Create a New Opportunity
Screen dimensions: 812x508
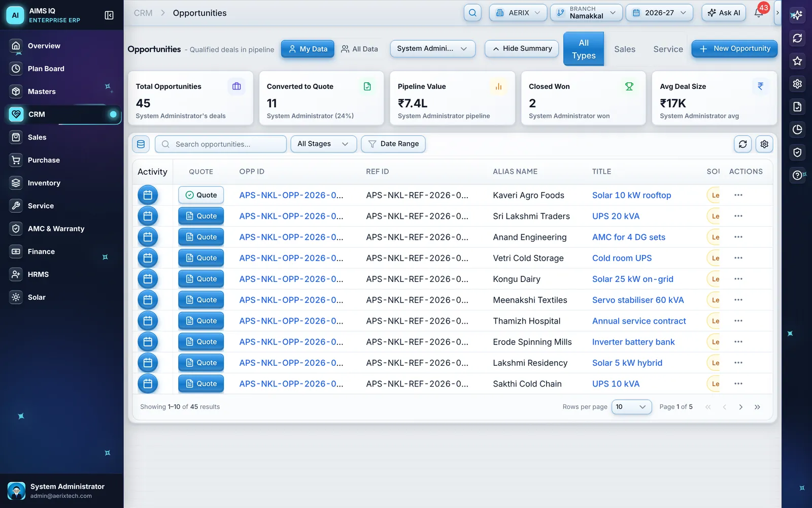(734, 49)
